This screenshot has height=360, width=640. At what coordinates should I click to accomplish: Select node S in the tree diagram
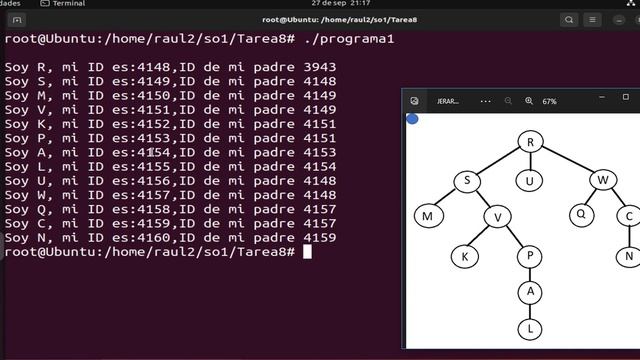pyautogui.click(x=467, y=181)
